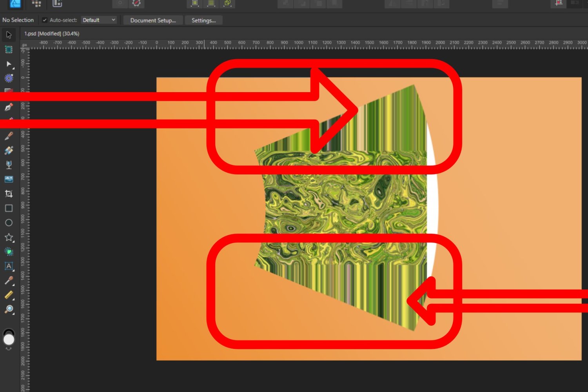
Task: Select the Ellipse tool
Action: [9, 222]
